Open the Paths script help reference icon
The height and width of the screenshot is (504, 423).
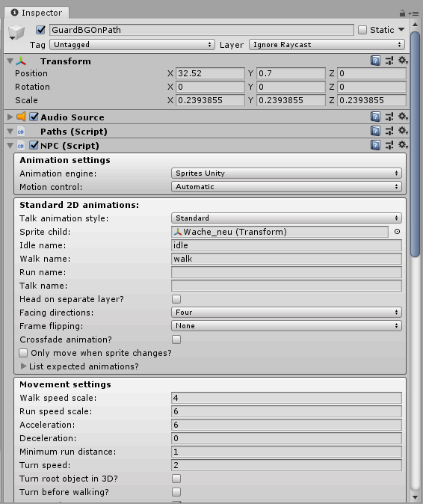[375, 131]
